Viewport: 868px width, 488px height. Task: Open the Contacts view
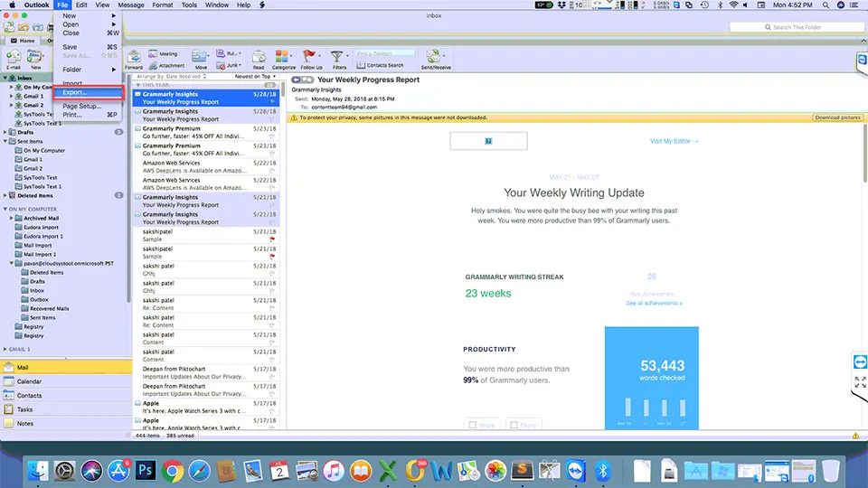(66, 396)
